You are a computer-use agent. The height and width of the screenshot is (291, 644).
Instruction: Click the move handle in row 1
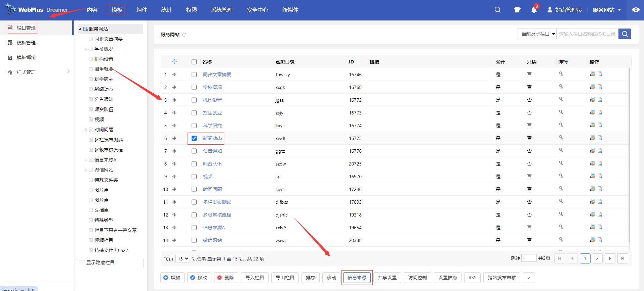coord(174,75)
